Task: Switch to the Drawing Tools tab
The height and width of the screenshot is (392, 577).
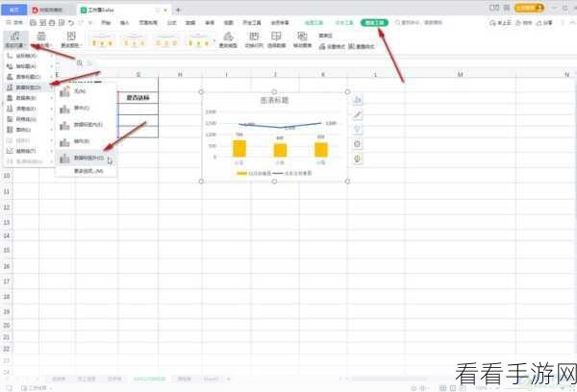Action: click(x=314, y=22)
